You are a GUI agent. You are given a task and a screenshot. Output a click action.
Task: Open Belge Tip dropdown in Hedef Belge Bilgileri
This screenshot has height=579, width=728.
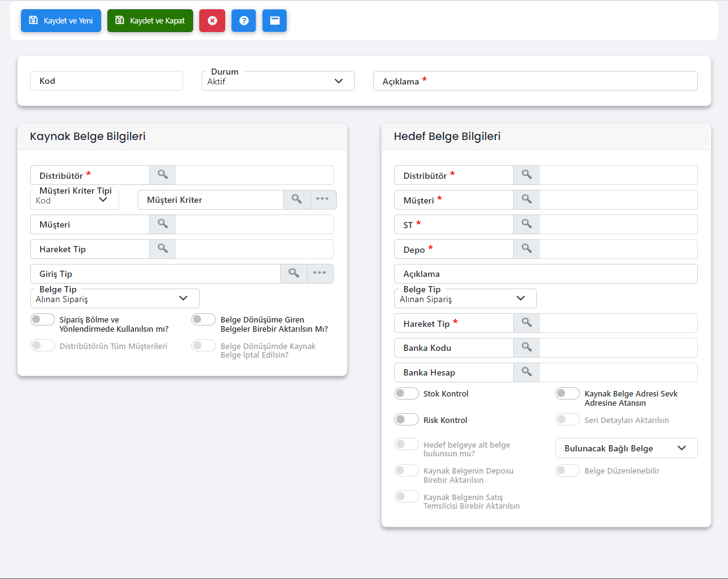point(465,298)
